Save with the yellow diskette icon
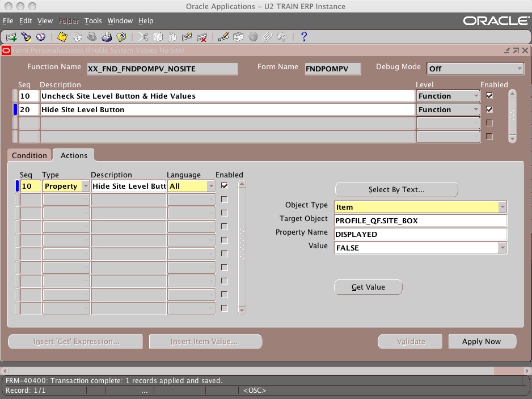532x399 pixels. click(62, 37)
